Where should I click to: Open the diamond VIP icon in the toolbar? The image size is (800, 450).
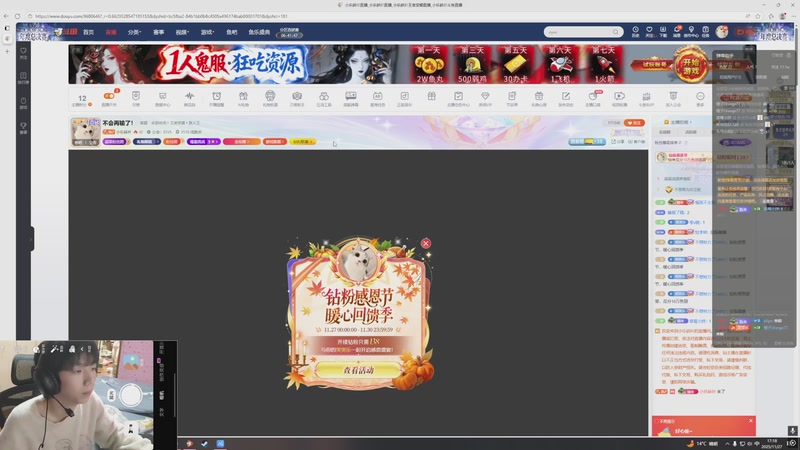click(485, 98)
